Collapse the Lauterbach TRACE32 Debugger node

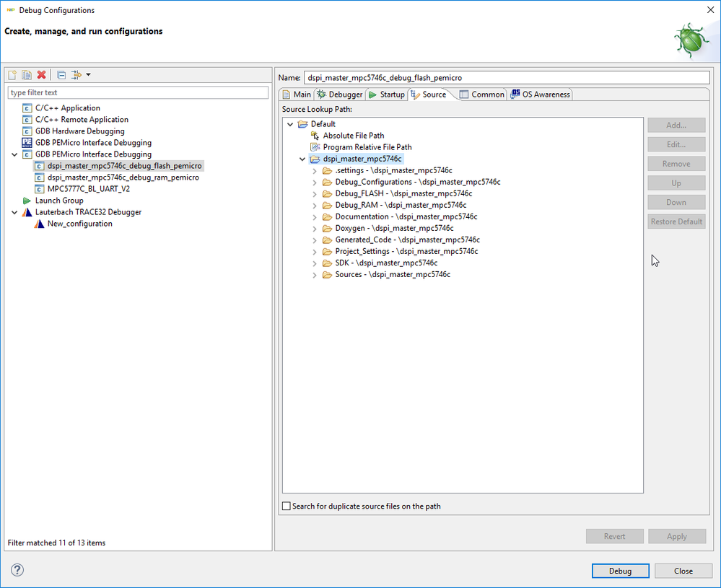[x=14, y=212]
